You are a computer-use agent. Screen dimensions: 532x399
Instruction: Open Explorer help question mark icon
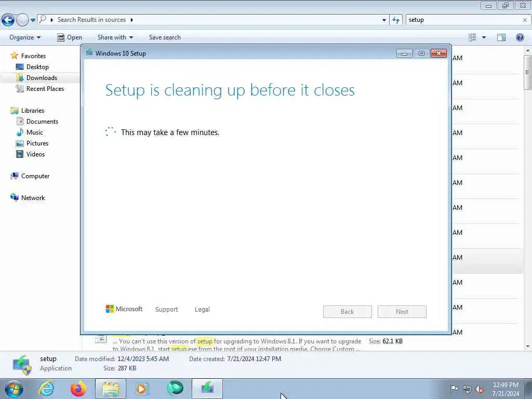point(520,37)
